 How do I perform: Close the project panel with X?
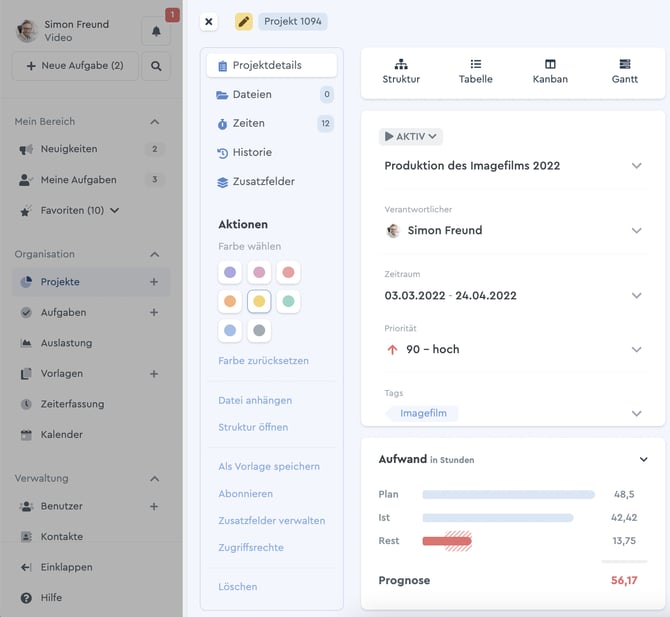pos(209,21)
